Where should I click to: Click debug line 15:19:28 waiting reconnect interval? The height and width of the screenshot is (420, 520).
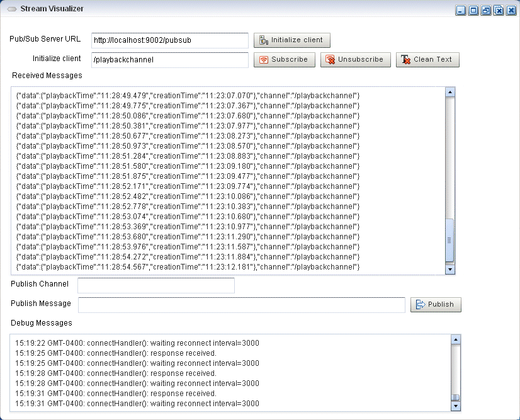tap(137, 383)
